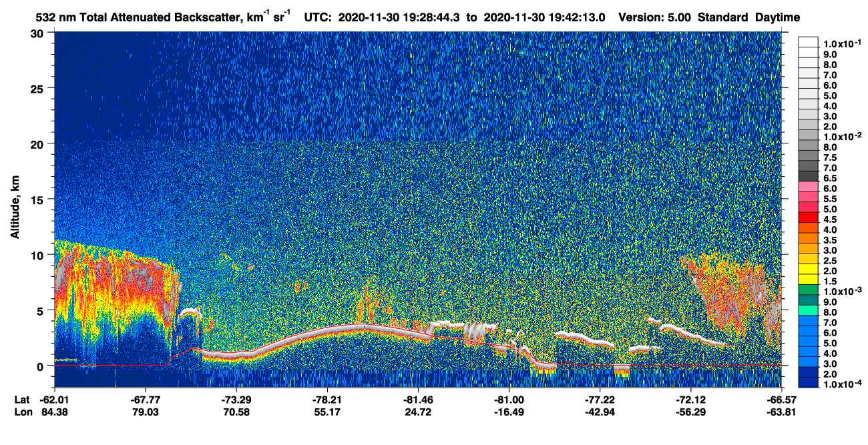Image resolution: width=868 pixels, height=445 pixels.
Task: Pick the pure red swatch beside the 4.5 label
Action: [808, 217]
